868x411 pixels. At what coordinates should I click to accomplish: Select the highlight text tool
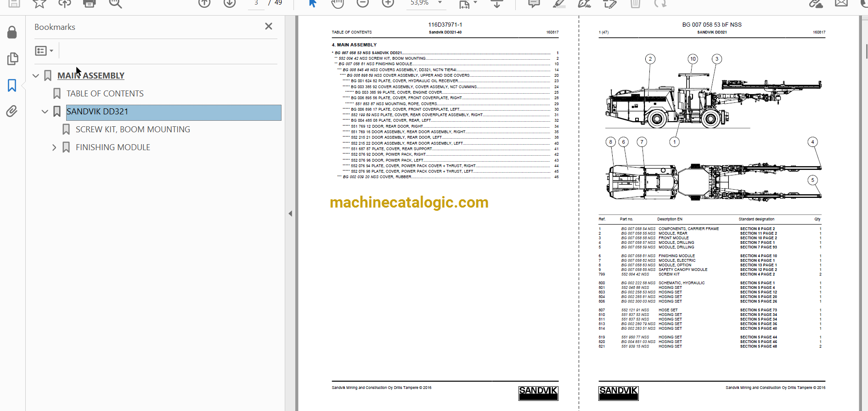coord(559,4)
